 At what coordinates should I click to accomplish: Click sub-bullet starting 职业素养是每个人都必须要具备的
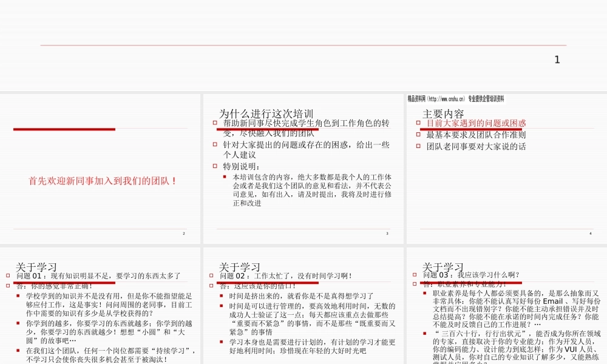coord(517,309)
